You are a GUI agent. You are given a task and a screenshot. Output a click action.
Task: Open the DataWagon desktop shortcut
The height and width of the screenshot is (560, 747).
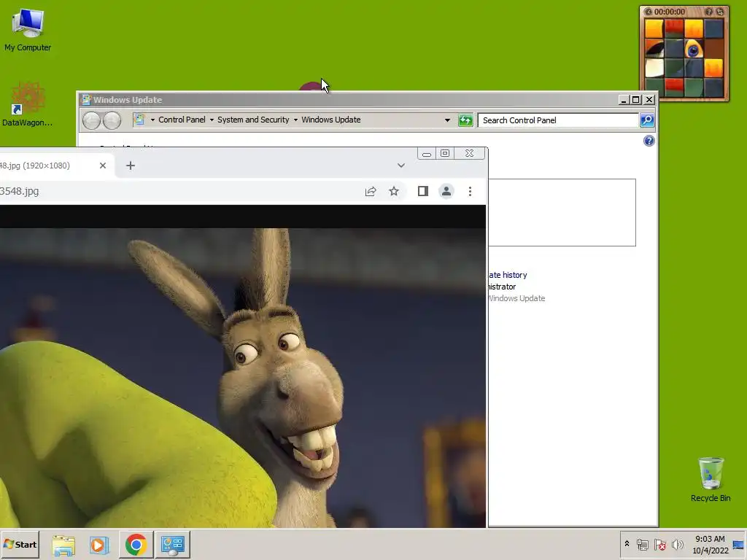coord(28,105)
